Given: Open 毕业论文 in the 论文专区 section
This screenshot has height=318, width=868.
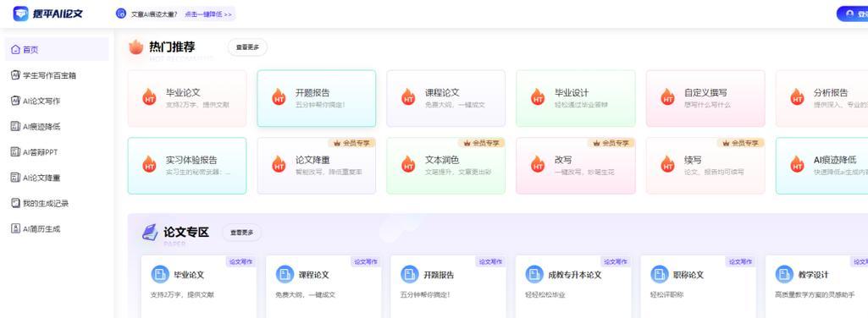Looking at the screenshot, I should pyautogui.click(x=199, y=287).
